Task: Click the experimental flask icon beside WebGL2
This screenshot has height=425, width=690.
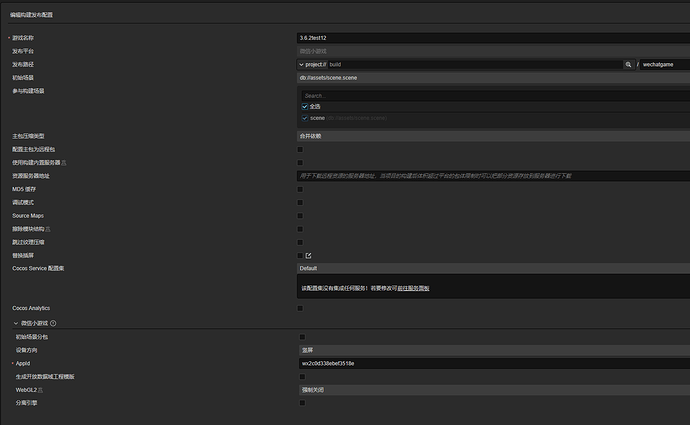Action: point(40,390)
